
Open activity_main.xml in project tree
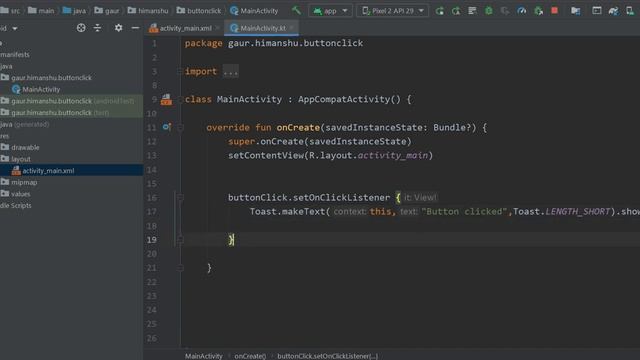(x=48, y=171)
